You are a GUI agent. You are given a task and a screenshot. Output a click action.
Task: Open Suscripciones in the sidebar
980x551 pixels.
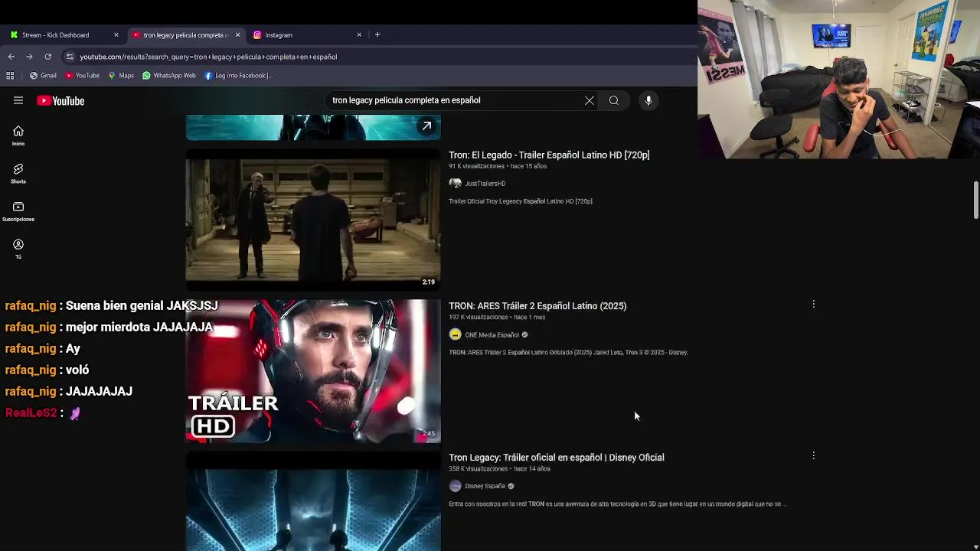tap(18, 211)
